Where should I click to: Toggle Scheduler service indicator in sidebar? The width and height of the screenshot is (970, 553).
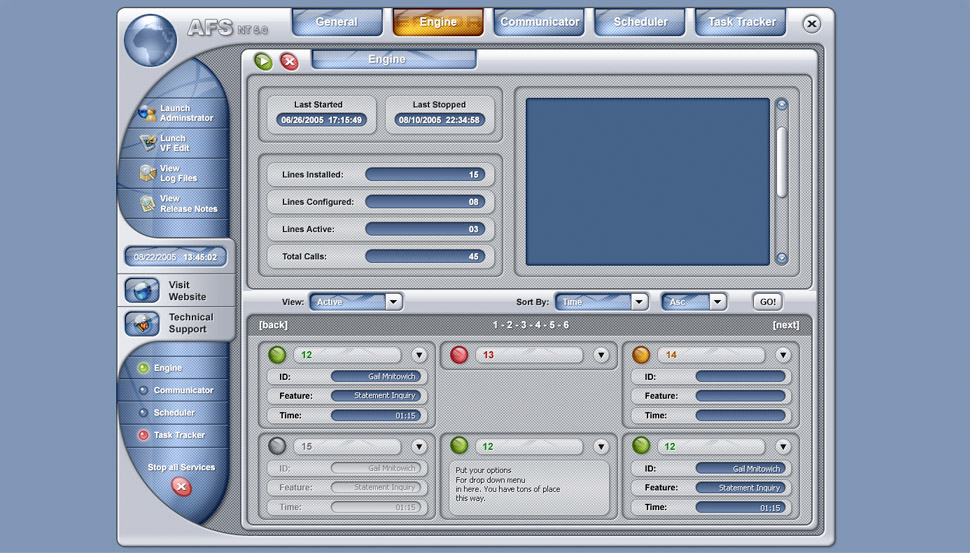(x=144, y=413)
